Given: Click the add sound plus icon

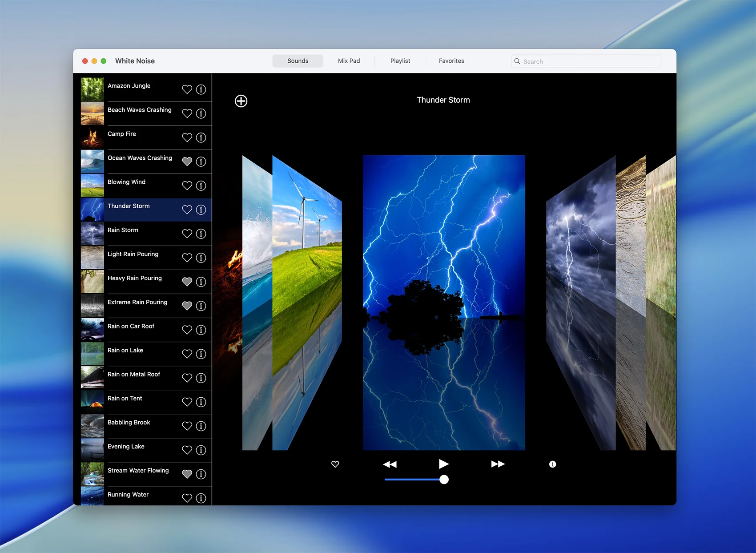Looking at the screenshot, I should point(241,101).
